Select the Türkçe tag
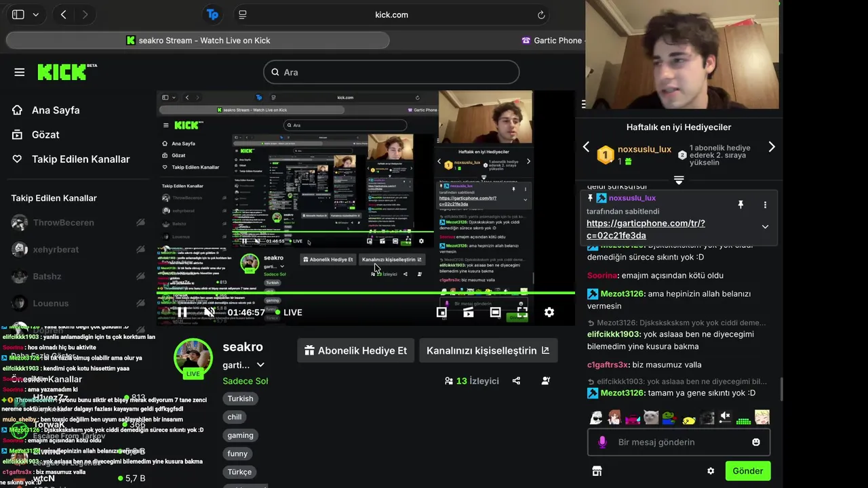 (x=239, y=472)
